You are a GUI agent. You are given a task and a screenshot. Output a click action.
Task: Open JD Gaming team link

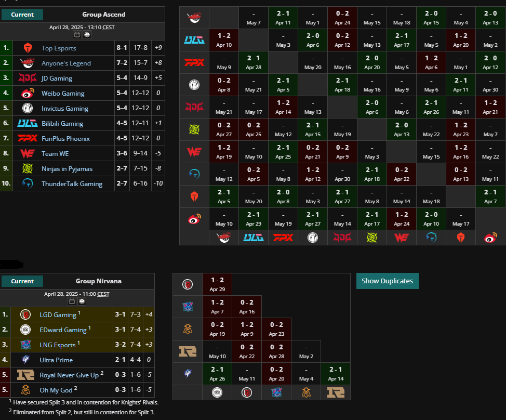tap(57, 78)
